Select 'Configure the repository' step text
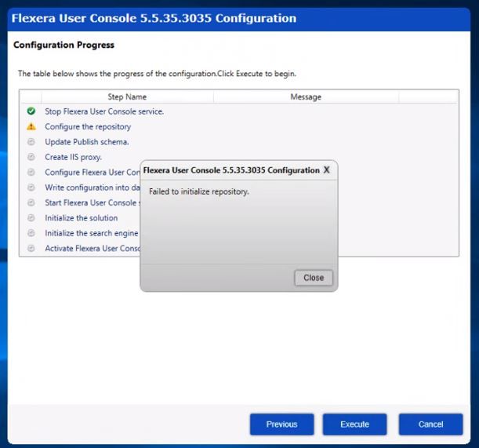 pyautogui.click(x=88, y=126)
